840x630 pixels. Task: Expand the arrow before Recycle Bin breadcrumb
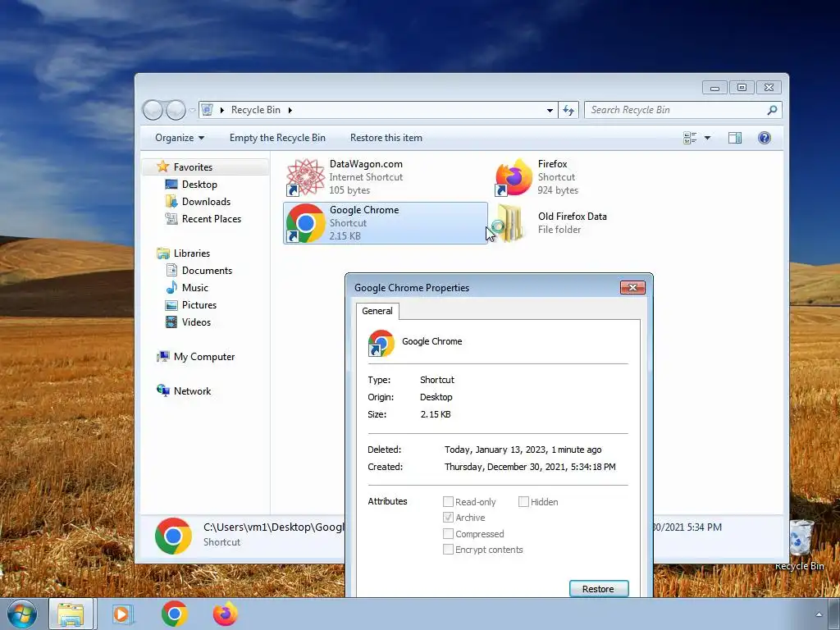(x=221, y=110)
